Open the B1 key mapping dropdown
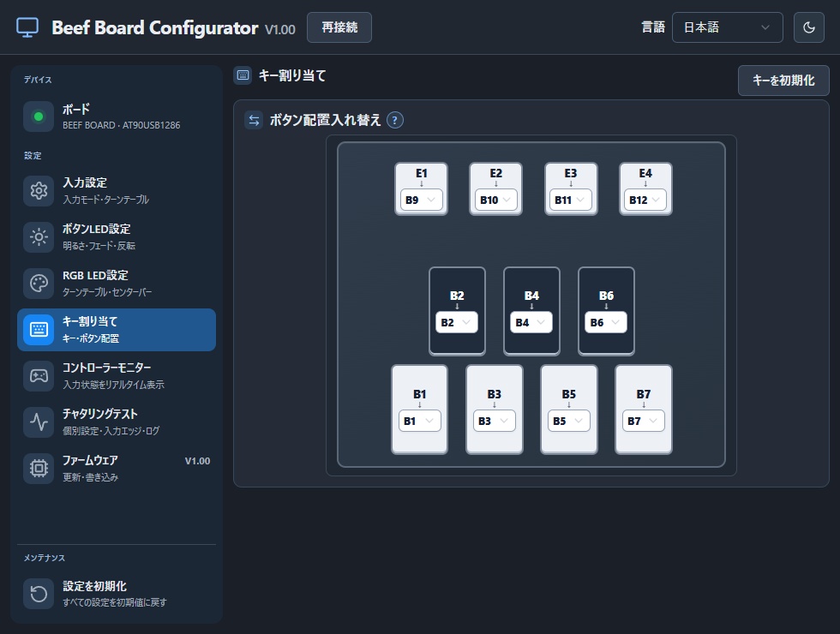Viewport: 840px width, 634px height. pyautogui.click(x=419, y=421)
